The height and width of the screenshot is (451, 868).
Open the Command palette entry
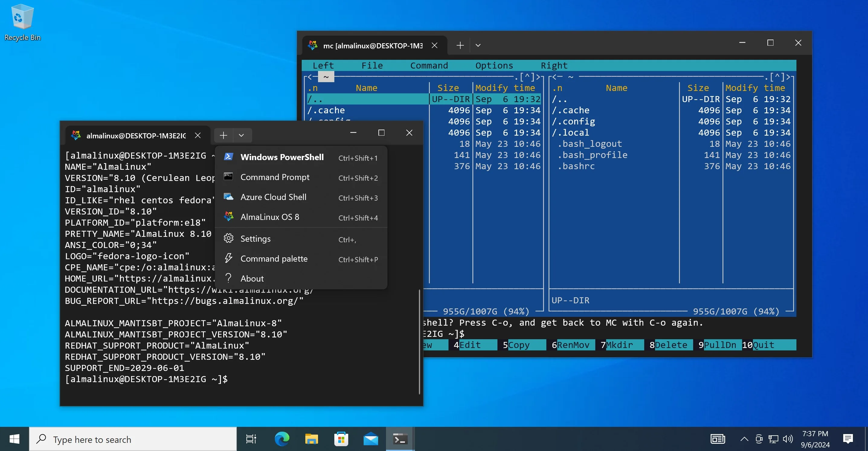pyautogui.click(x=301, y=259)
